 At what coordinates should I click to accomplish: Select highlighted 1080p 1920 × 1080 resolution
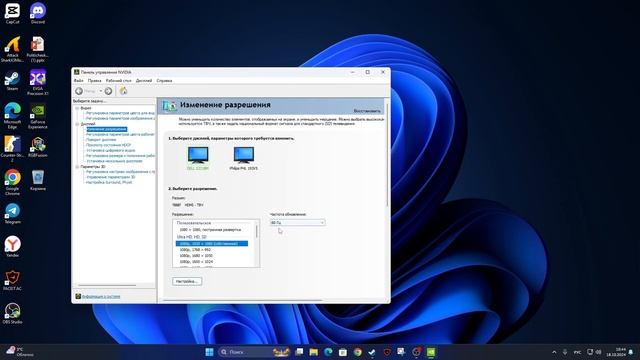[x=211, y=244]
